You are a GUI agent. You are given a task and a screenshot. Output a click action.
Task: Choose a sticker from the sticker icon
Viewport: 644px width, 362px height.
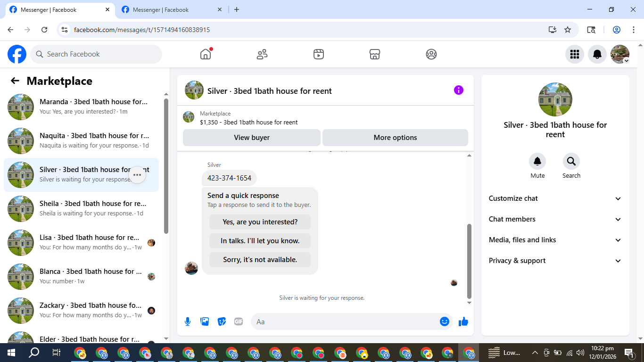click(x=222, y=321)
